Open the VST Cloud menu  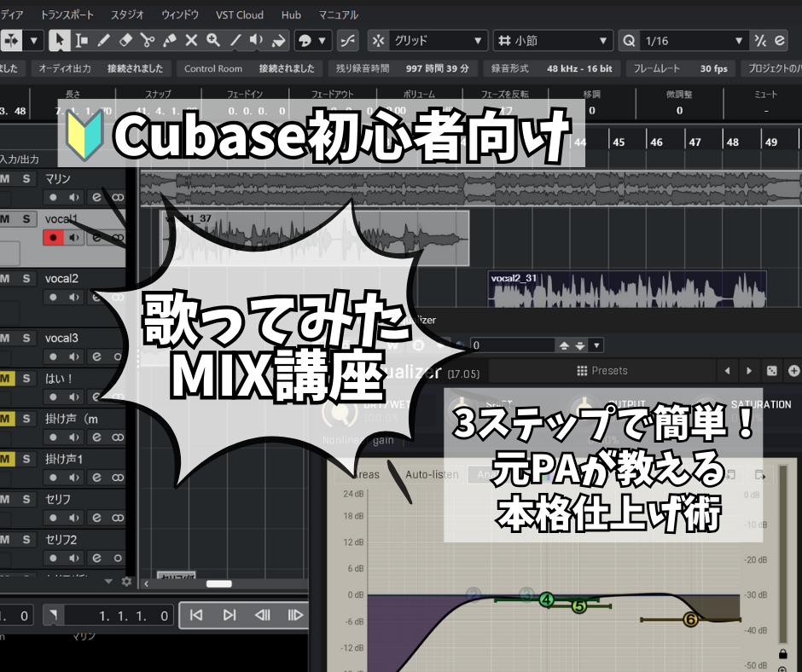tap(240, 14)
